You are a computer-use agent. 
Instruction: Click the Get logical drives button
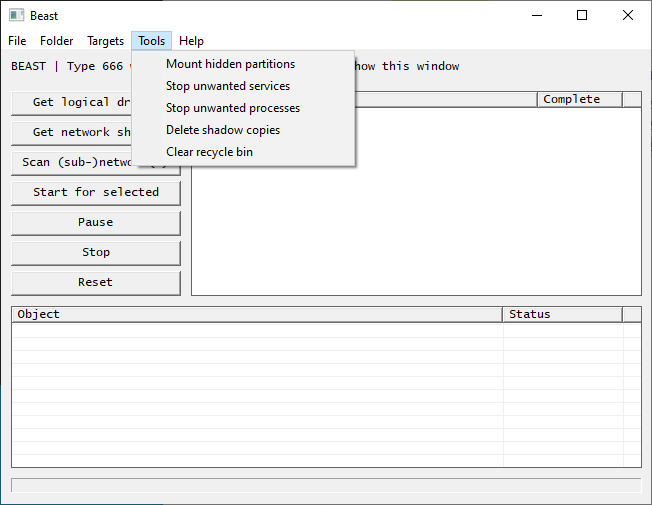click(x=72, y=103)
